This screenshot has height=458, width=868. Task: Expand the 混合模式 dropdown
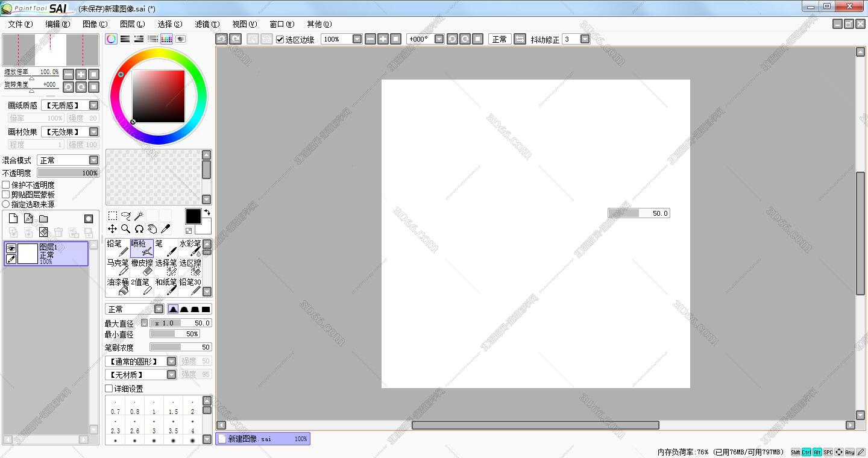point(93,160)
